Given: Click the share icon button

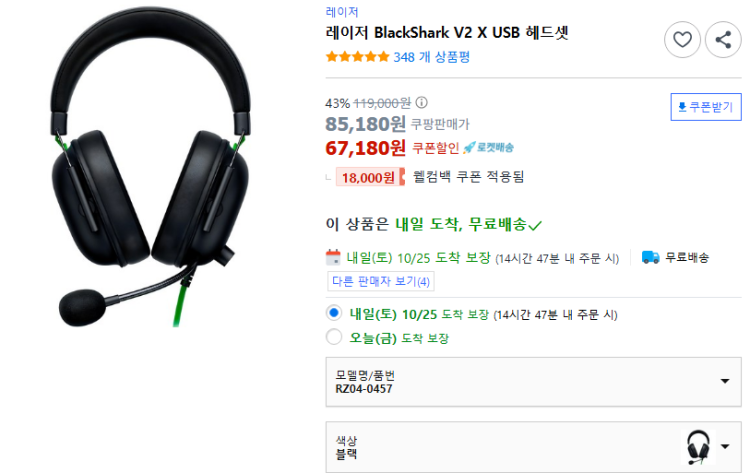Looking at the screenshot, I should (723, 40).
